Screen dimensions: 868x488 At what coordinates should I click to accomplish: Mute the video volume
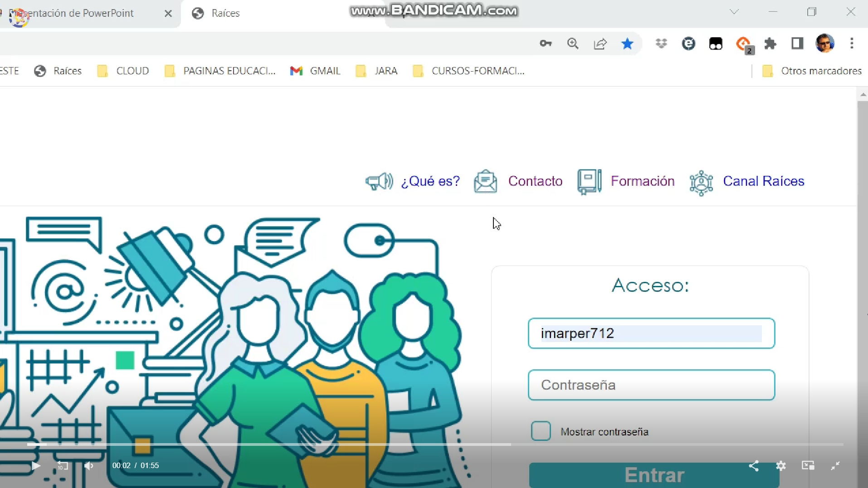[x=89, y=466]
